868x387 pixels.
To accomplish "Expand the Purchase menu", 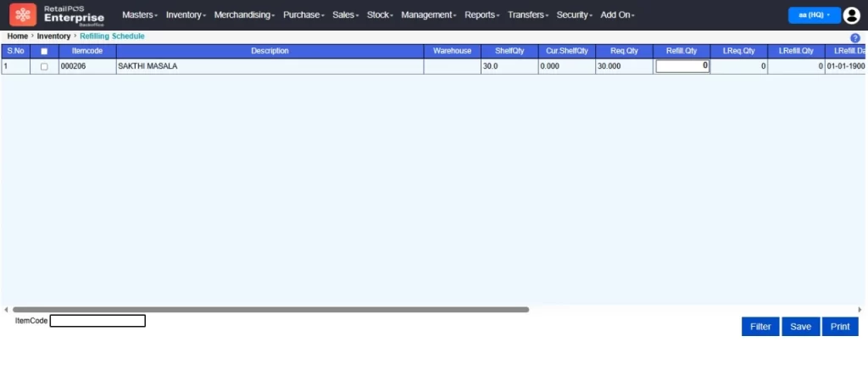I will [x=303, y=15].
